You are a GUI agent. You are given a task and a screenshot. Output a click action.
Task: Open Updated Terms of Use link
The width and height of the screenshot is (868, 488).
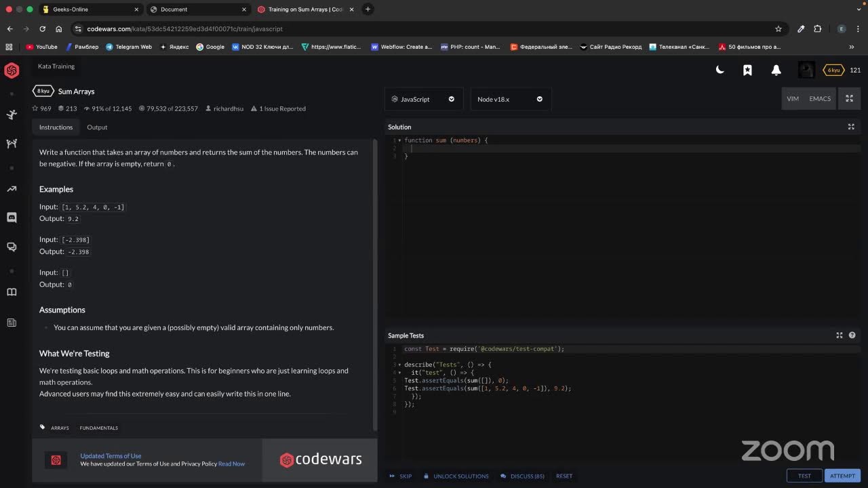pyautogui.click(x=111, y=455)
